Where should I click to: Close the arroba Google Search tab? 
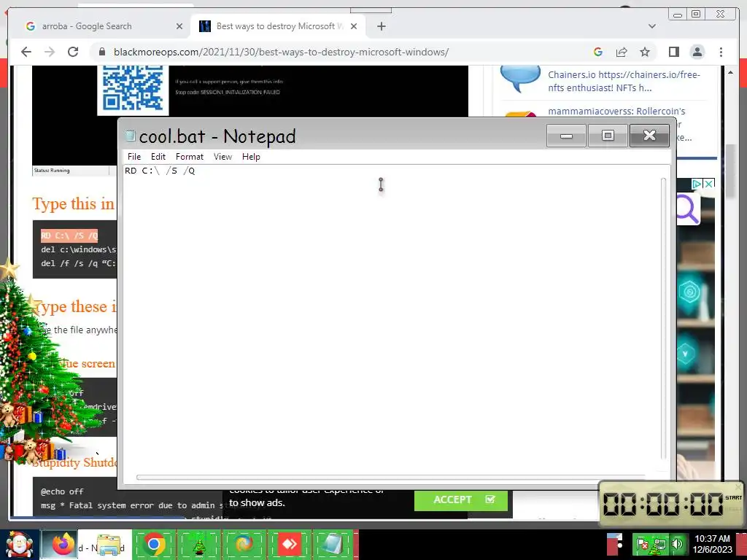[x=179, y=26]
